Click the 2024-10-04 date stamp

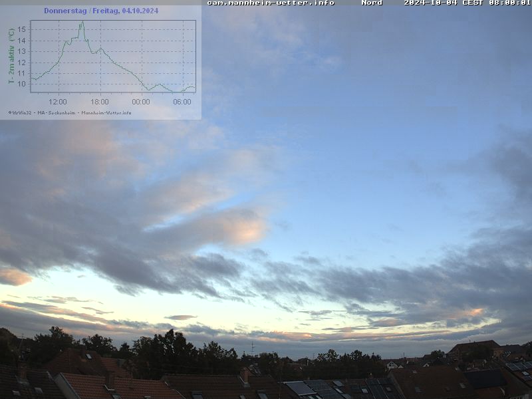click(x=431, y=3)
